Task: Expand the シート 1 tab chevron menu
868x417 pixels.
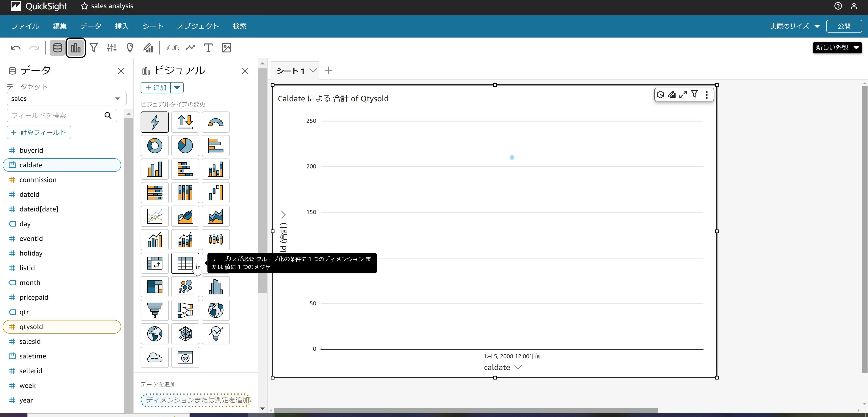Action: coord(313,71)
